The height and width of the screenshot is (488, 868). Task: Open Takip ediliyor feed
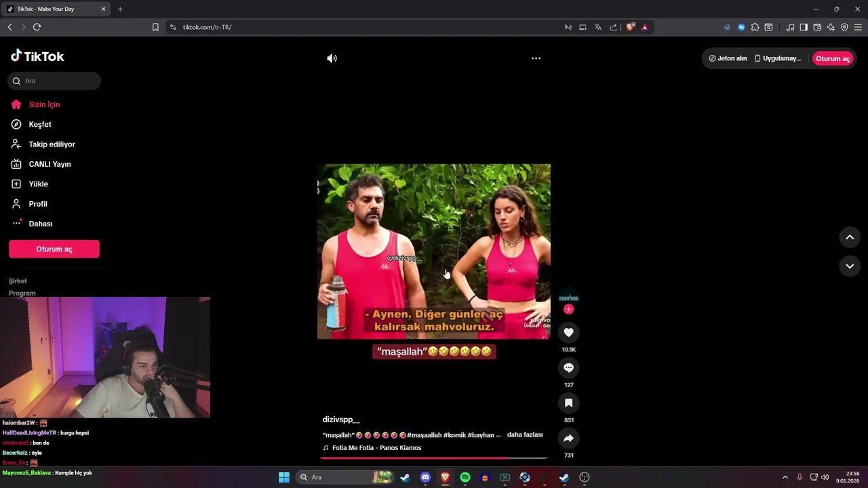pyautogui.click(x=52, y=144)
